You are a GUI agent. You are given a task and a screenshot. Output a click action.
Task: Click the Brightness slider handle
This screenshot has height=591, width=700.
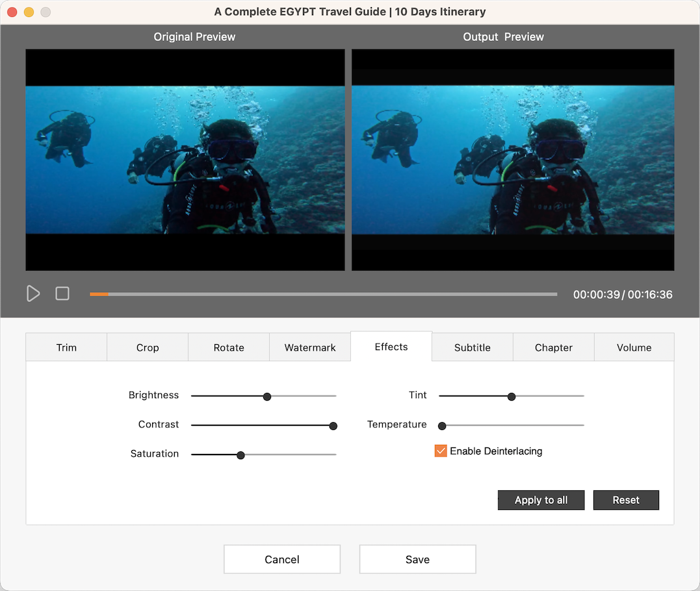(266, 396)
